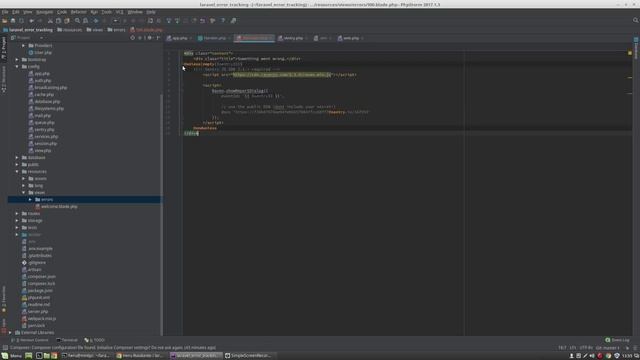Click the Copy toolbar icon

[x=58, y=20]
